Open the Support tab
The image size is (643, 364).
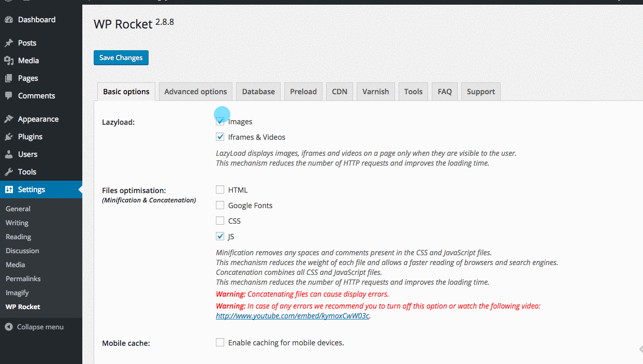[481, 92]
